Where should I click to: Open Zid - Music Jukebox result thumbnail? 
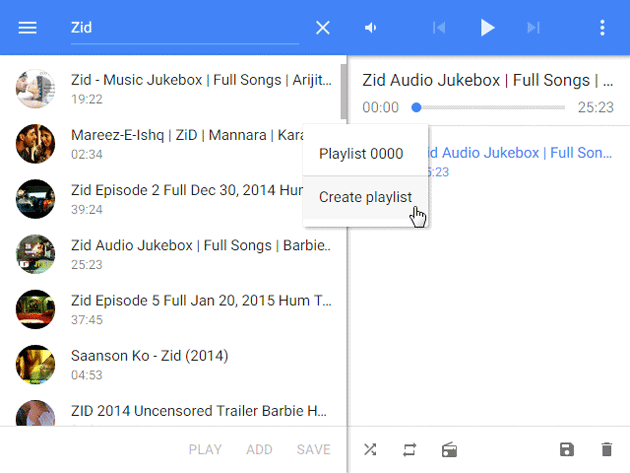click(35, 89)
